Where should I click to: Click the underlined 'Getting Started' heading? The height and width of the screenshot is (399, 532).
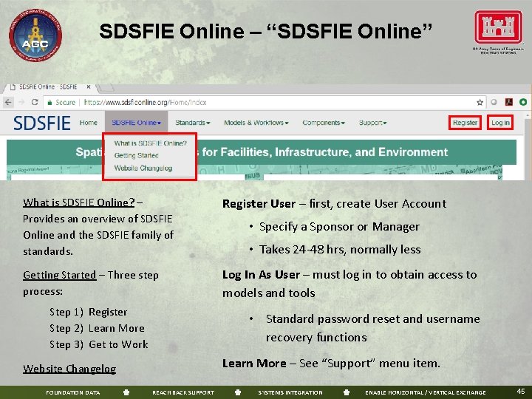pos(59,275)
